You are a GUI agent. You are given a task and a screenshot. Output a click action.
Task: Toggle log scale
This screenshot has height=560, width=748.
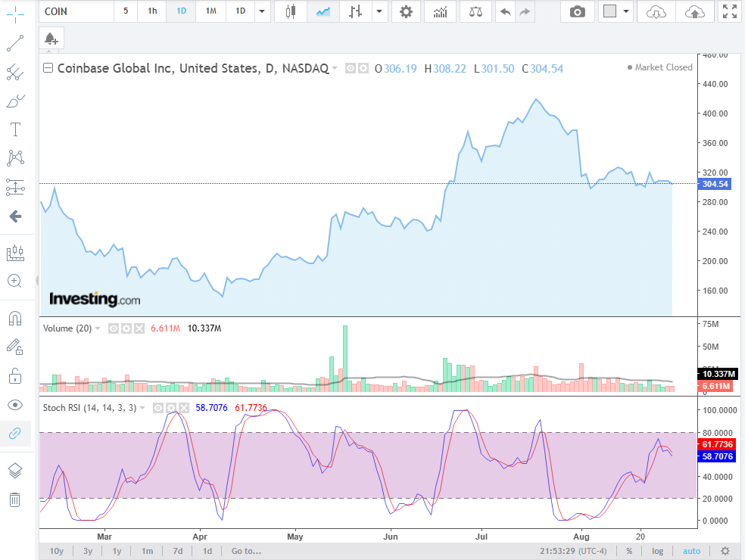pyautogui.click(x=657, y=551)
